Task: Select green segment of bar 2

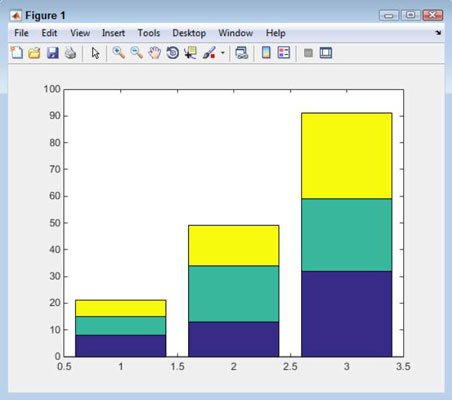Action: click(234, 294)
